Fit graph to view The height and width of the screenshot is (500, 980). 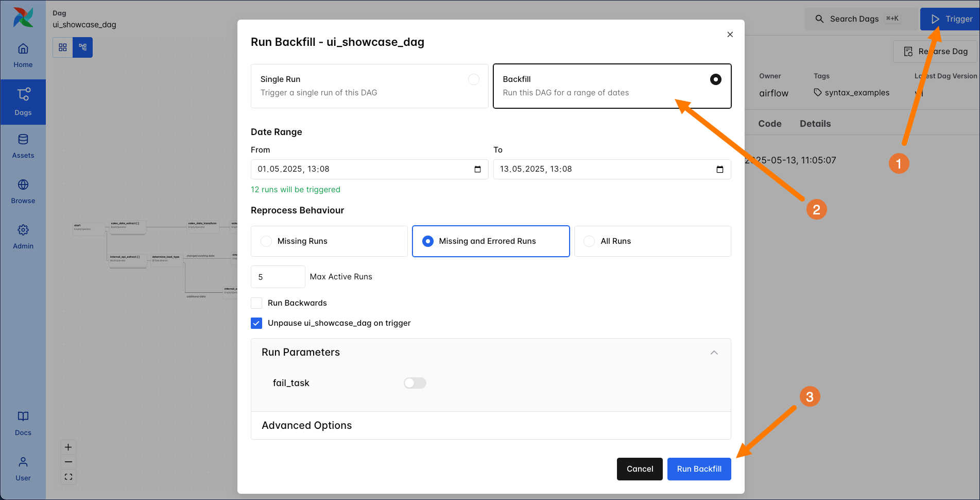pyautogui.click(x=68, y=477)
